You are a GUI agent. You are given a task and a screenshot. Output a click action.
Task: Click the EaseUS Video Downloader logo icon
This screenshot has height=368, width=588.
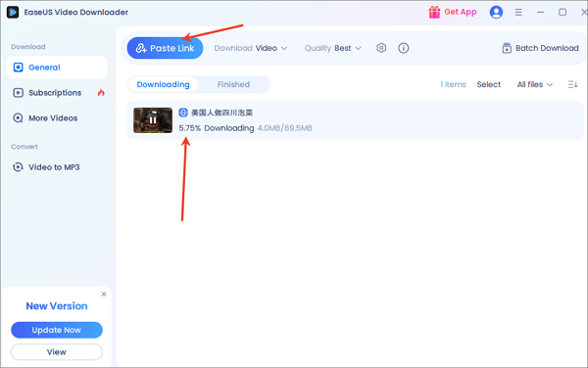tap(13, 13)
